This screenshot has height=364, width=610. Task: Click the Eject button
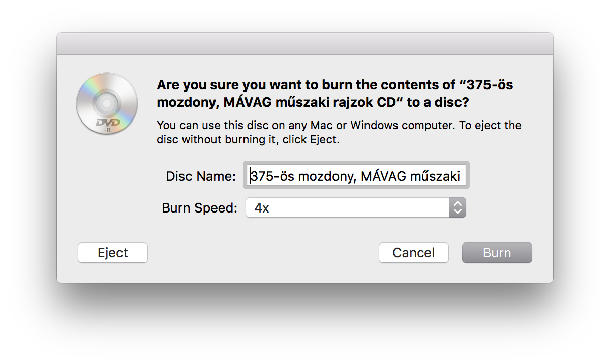(113, 253)
